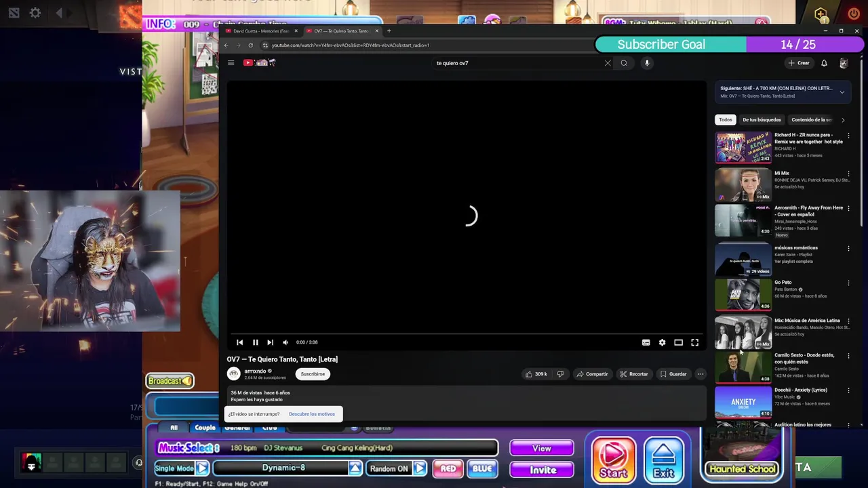Toggle Random ON arrow in game
This screenshot has width=868, height=488.
[420, 468]
